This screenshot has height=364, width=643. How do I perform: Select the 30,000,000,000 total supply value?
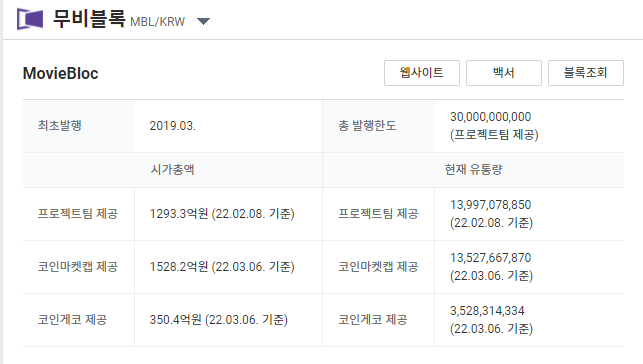tap(490, 117)
